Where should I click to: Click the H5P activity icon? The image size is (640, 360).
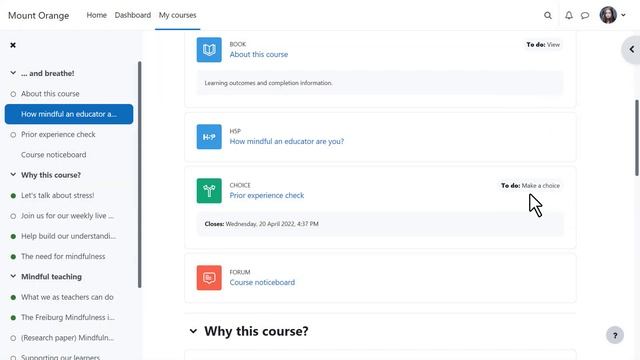(209, 137)
